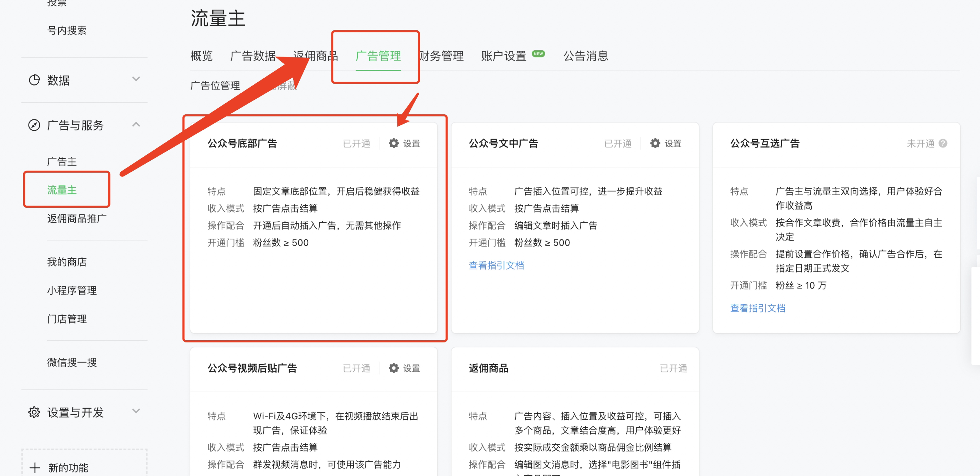The height and width of the screenshot is (476, 980).
Task: Open 小程序管理 in the sidebar
Action: (72, 290)
